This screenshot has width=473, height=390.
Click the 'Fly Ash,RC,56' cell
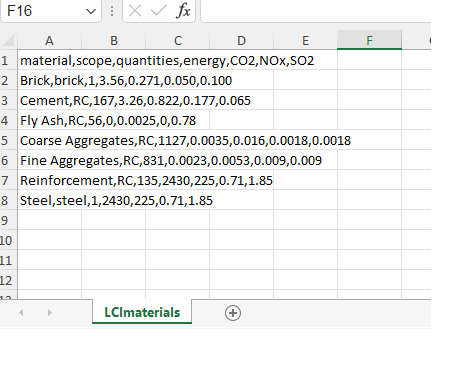point(49,120)
